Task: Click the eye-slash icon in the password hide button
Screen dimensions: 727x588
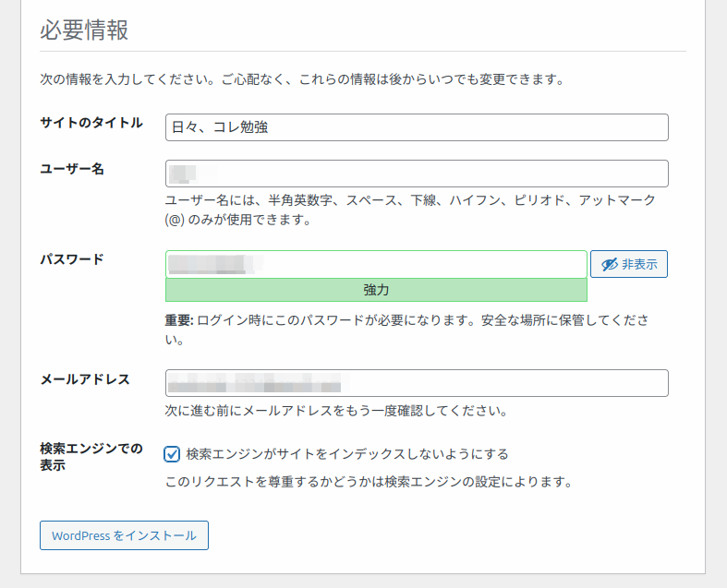Action: tap(608, 265)
